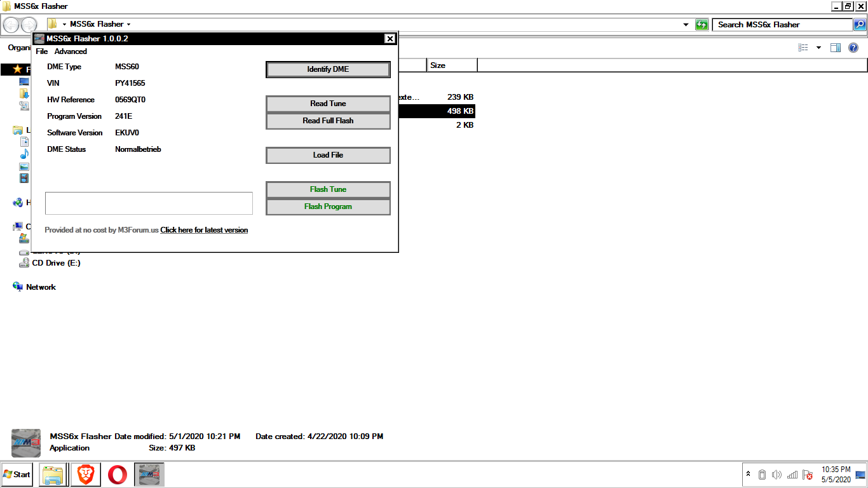The image size is (868, 488).
Task: Open the Advanced menu in MSS6x Flasher
Action: [x=71, y=51]
